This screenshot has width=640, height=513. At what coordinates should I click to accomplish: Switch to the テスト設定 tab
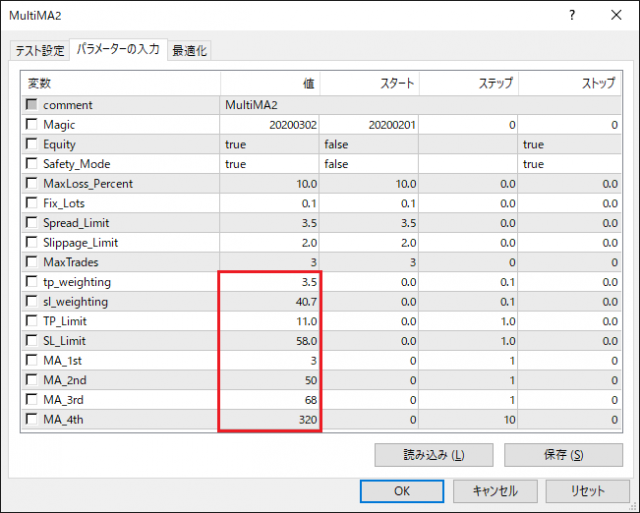[x=40, y=51]
